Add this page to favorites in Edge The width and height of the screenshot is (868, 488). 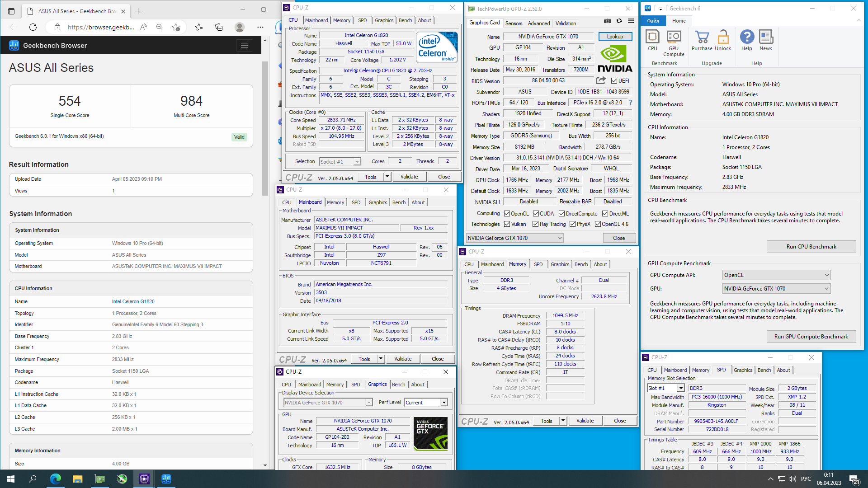pyautogui.click(x=176, y=27)
